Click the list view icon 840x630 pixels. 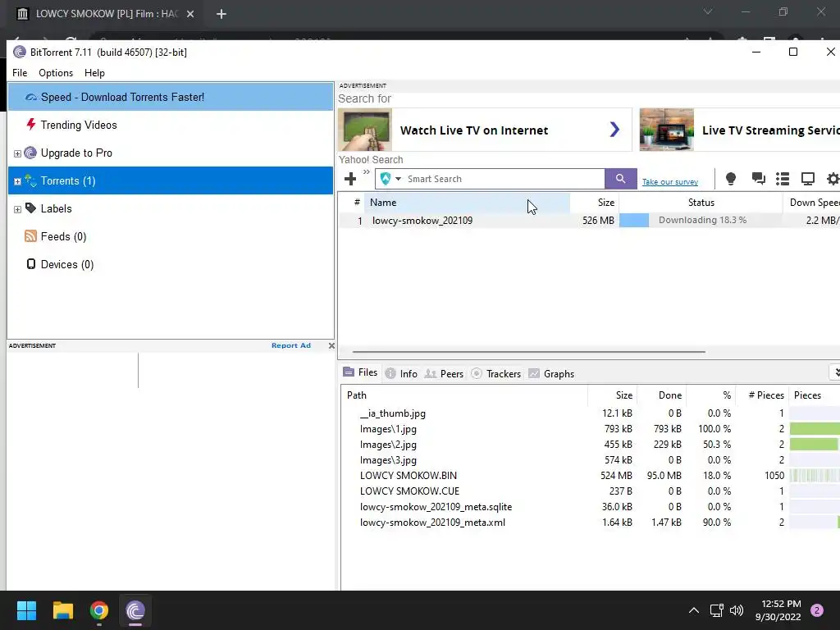click(x=783, y=179)
